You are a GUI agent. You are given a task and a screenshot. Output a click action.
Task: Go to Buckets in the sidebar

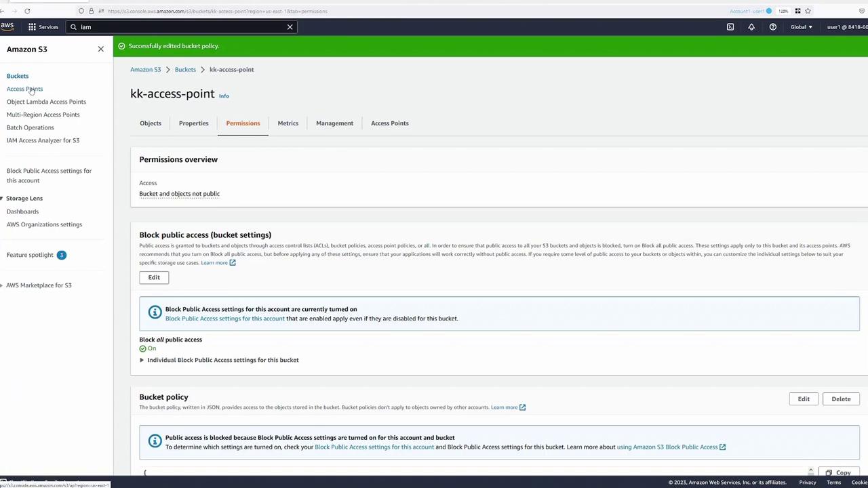tap(18, 76)
